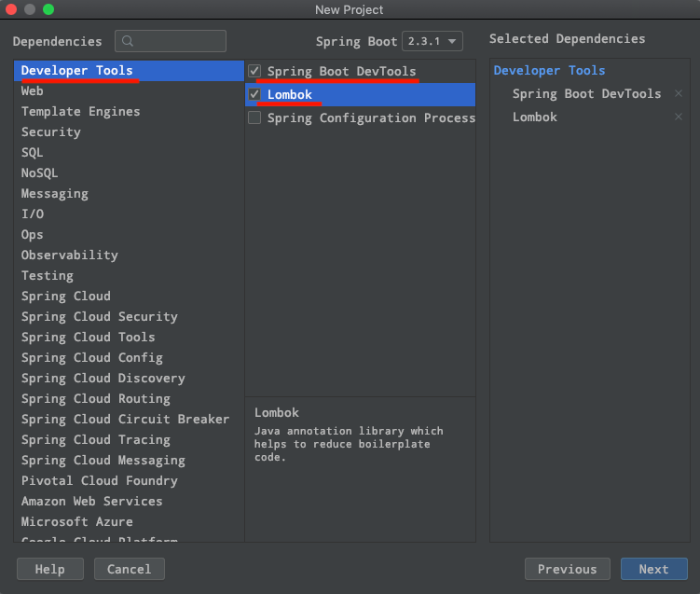Select the Security category
The image size is (700, 594).
click(x=129, y=132)
